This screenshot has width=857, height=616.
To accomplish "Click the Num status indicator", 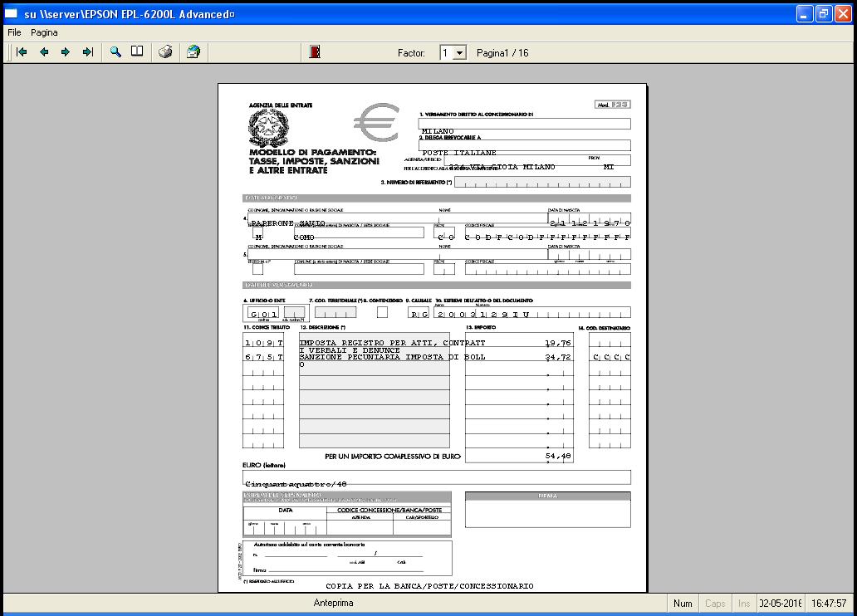I will (683, 604).
